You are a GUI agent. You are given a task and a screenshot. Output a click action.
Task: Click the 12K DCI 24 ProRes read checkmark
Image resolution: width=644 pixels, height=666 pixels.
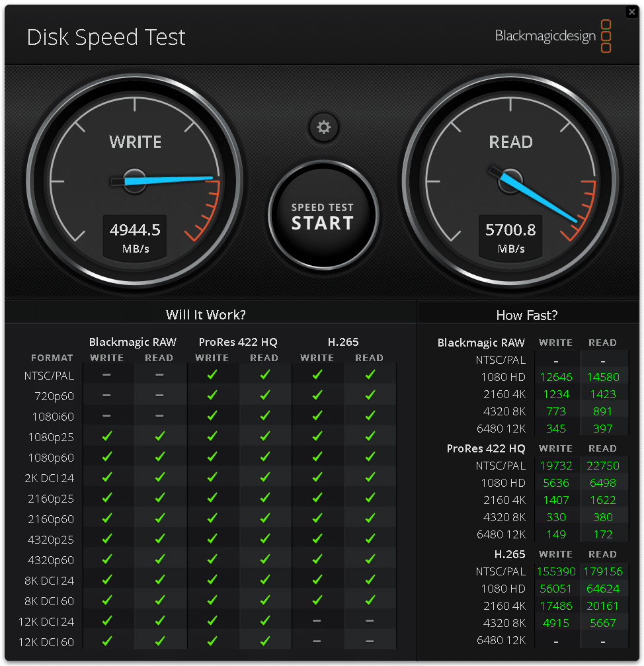click(265, 620)
